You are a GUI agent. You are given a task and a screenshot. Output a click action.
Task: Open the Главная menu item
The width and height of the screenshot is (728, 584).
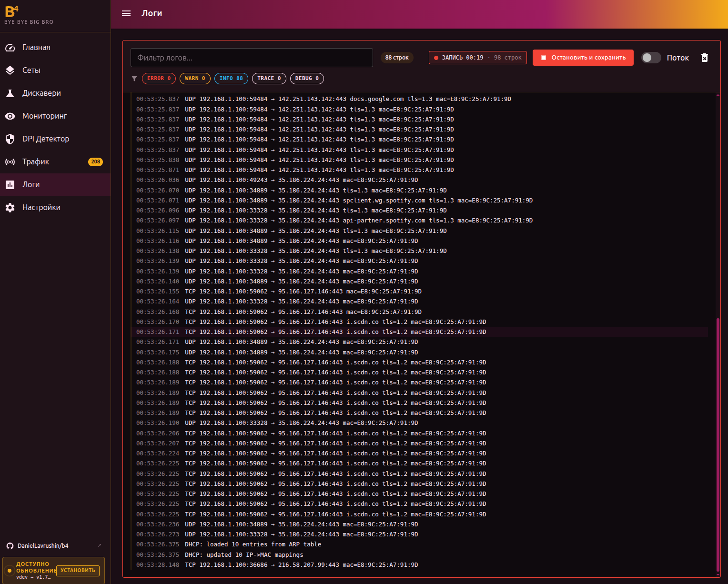[x=55, y=48]
